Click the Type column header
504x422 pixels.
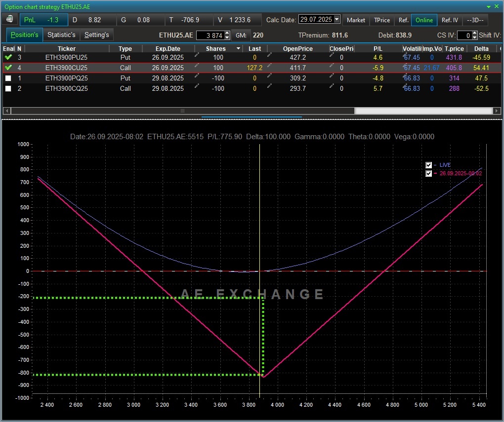point(125,48)
